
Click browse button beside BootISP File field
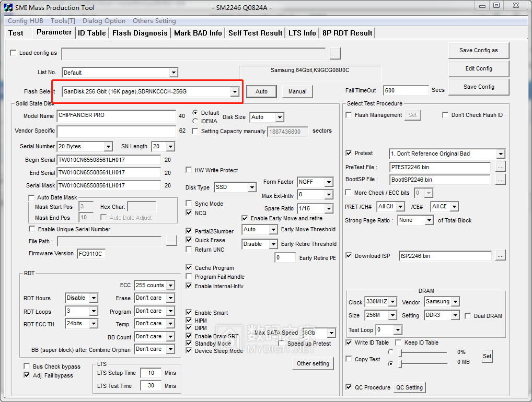pyautogui.click(x=500, y=180)
